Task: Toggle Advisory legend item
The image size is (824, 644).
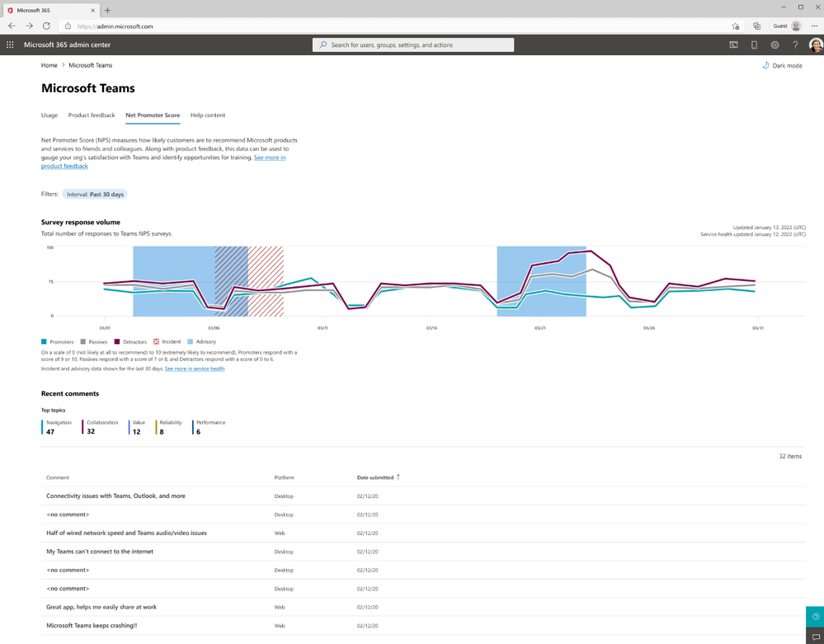Action: click(x=202, y=341)
